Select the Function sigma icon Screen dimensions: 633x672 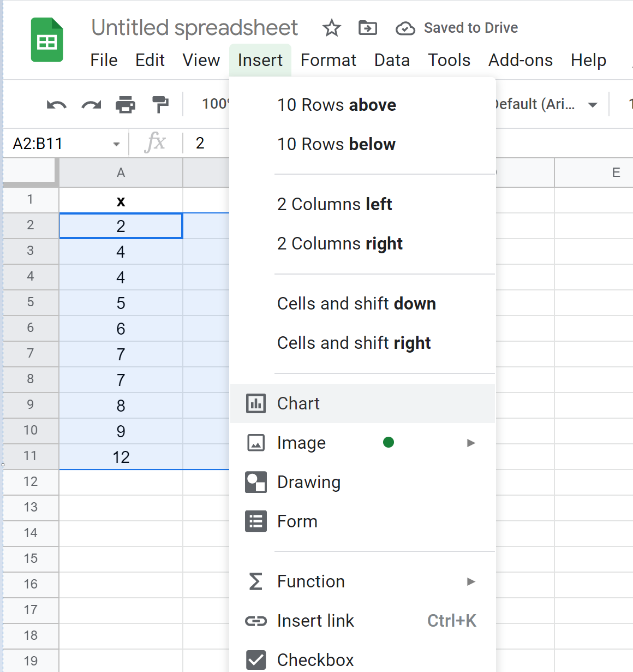pyautogui.click(x=255, y=581)
